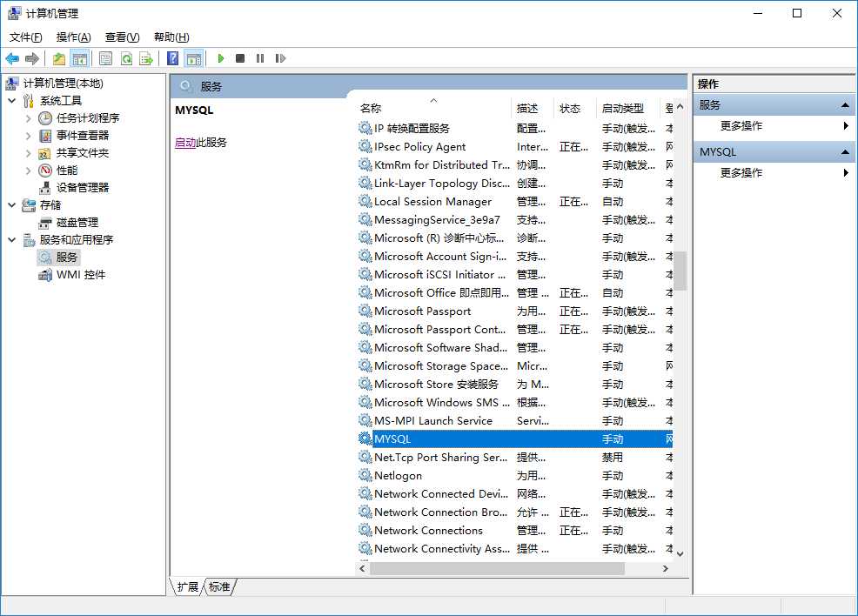Start the service with the green play icon
858x616 pixels.
pyautogui.click(x=221, y=58)
